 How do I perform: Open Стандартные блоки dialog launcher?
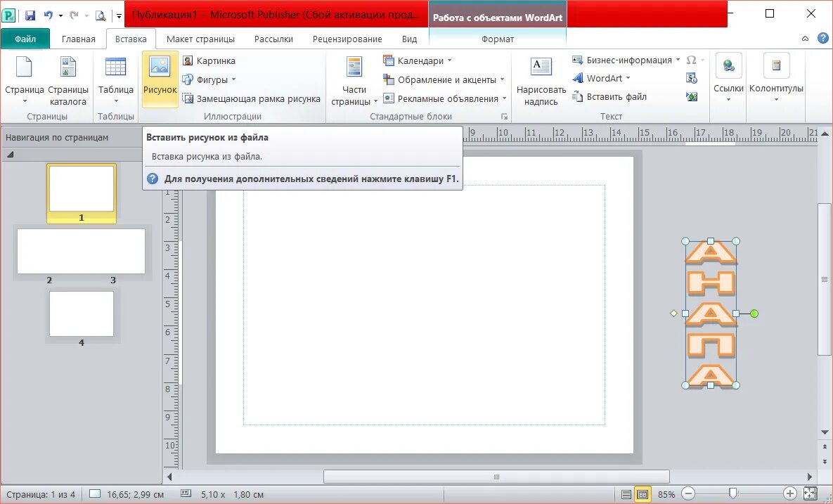coord(504,116)
